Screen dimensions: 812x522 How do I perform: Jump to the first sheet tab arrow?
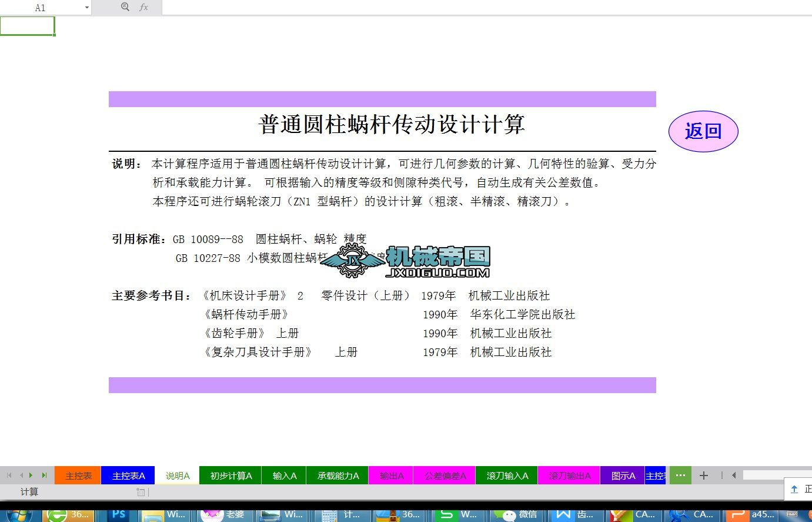[9, 475]
